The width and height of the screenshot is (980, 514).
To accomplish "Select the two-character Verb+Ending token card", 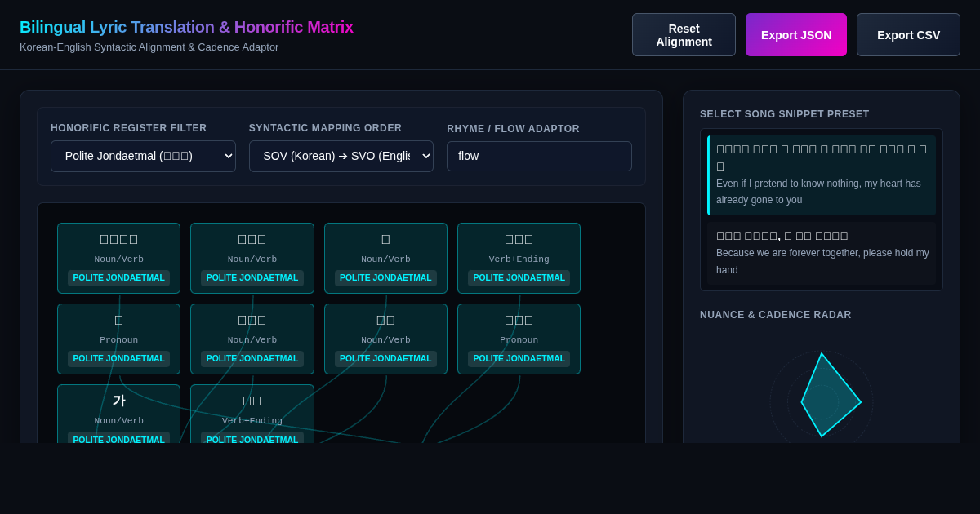I will click(x=252, y=414).
